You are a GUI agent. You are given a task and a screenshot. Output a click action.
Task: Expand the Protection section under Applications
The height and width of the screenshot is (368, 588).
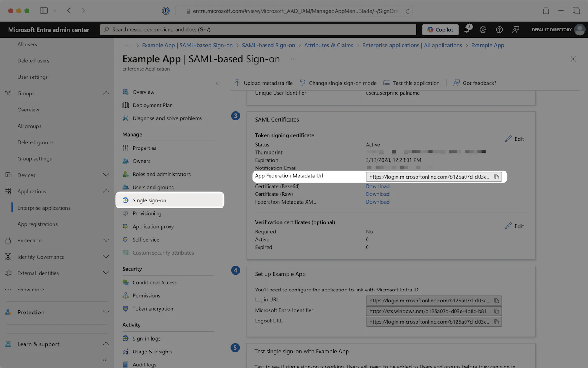click(106, 240)
